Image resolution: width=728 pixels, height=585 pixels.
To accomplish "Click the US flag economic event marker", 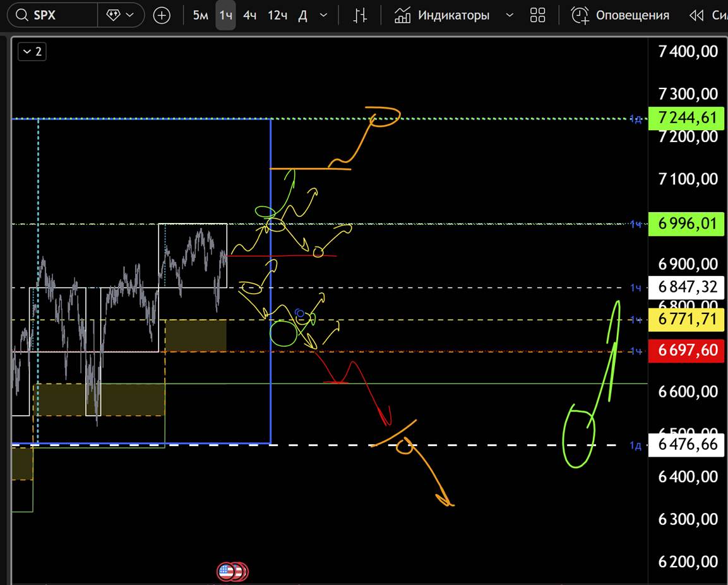I will pos(226,572).
